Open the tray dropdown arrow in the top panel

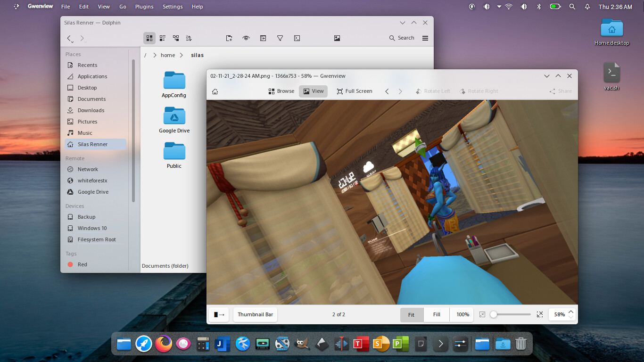tap(499, 7)
